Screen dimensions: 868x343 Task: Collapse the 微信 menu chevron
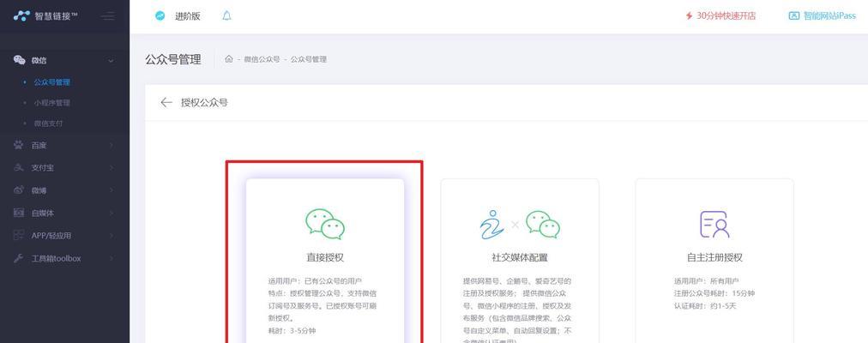point(111,61)
